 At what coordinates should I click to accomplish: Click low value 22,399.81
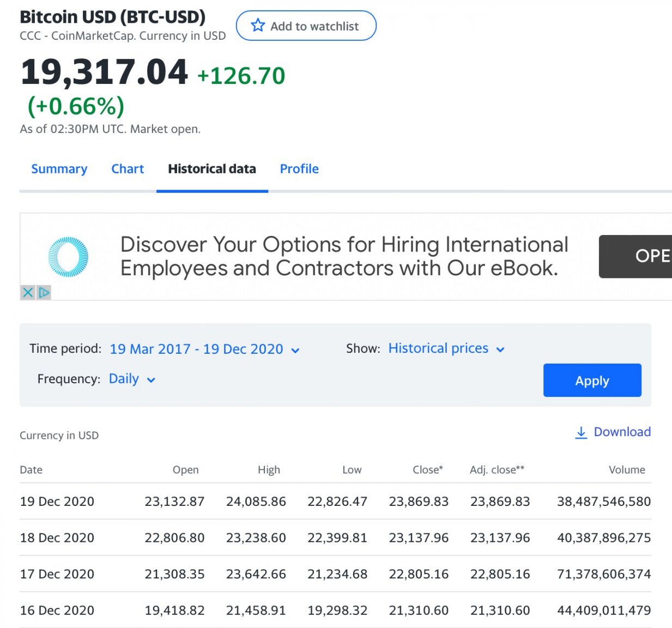tap(337, 538)
